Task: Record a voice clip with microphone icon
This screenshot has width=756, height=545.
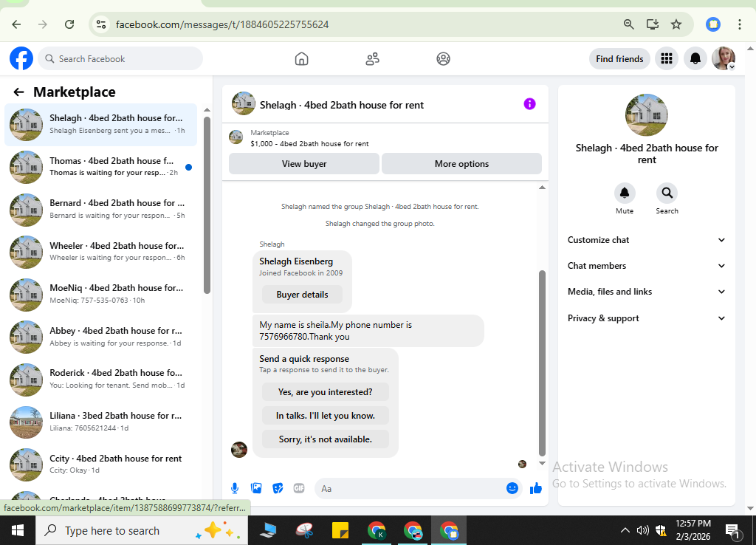Action: [235, 488]
